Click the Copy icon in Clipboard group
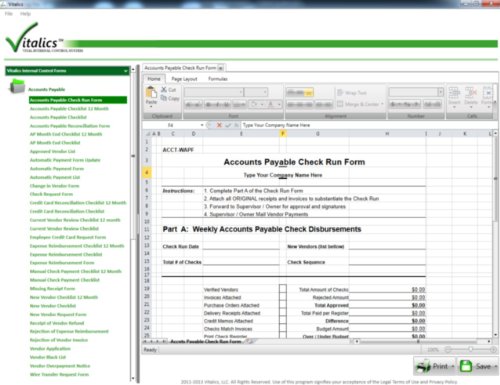 pyautogui.click(x=164, y=98)
